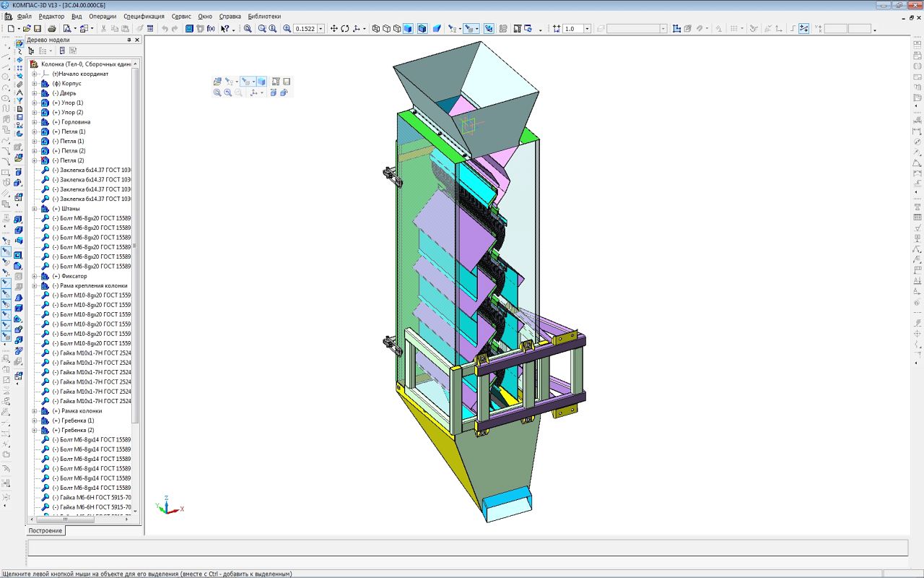This screenshot has width=924, height=578.
Task: Open an existing file with folder icon
Action: 27,29
